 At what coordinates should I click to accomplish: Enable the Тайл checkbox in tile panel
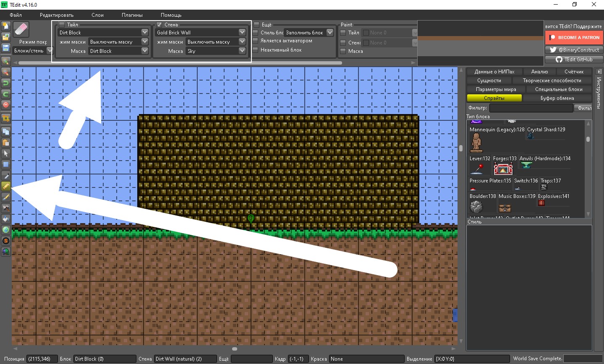[x=62, y=25]
